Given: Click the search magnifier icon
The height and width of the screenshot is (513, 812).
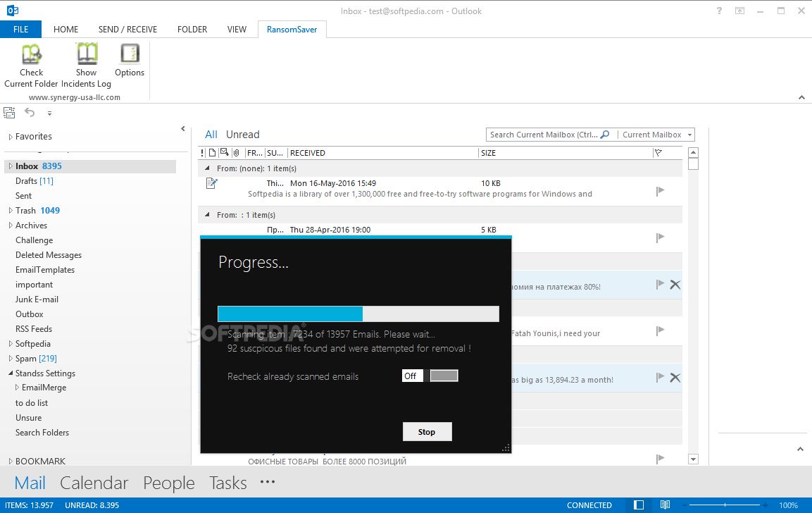Looking at the screenshot, I should [x=605, y=135].
